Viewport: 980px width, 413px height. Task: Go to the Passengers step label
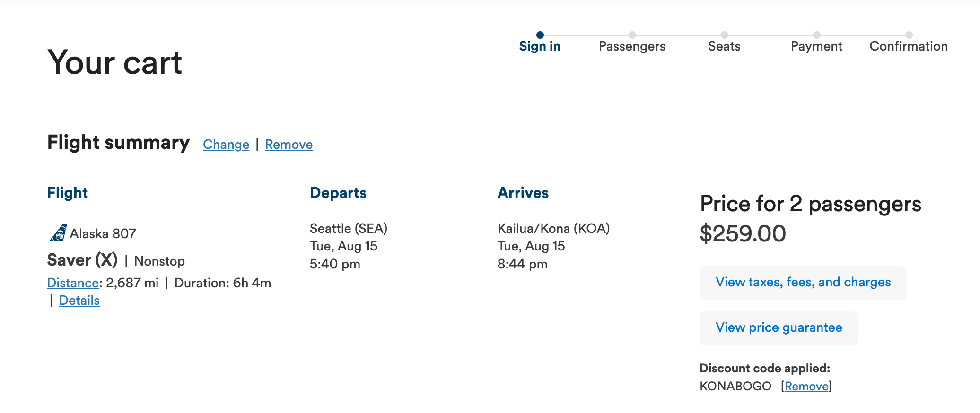tap(632, 46)
